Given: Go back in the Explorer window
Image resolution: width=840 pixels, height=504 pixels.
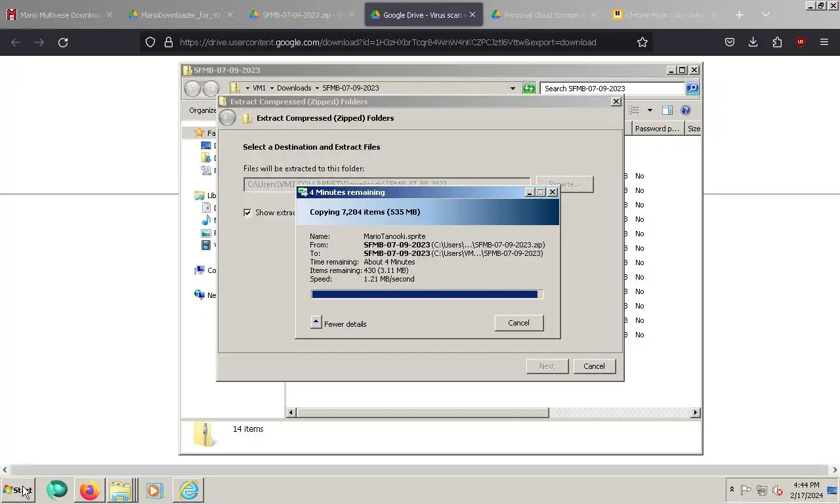Looking at the screenshot, I should point(192,89).
